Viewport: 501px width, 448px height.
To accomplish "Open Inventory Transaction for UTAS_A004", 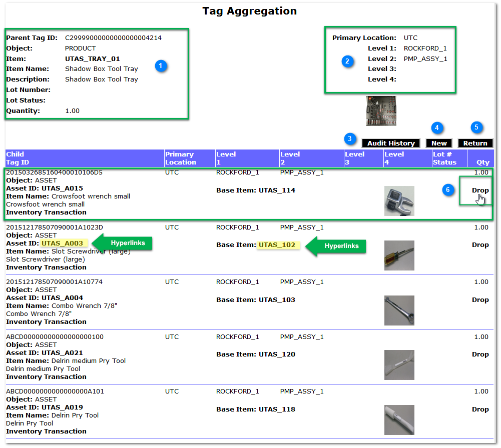I will pyautogui.click(x=46, y=322).
